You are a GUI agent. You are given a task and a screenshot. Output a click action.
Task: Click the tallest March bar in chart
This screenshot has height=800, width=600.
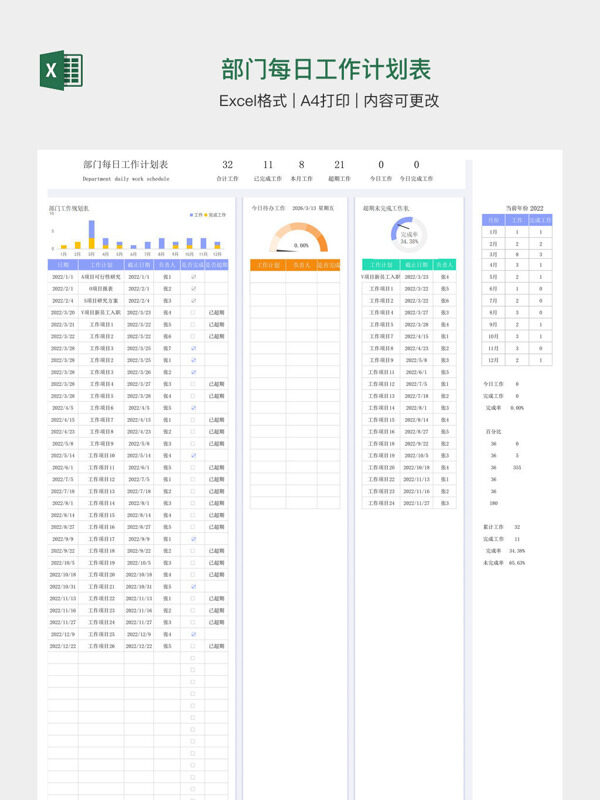coord(91,234)
